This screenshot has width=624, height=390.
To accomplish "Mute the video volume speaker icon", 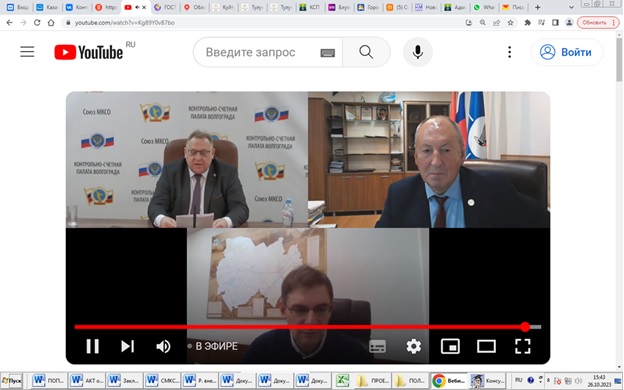I will click(163, 346).
